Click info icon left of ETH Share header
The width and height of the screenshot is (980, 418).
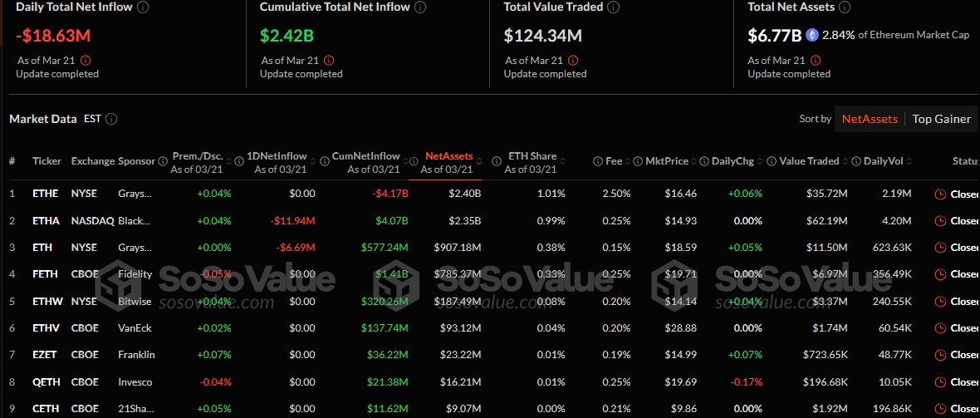(497, 161)
